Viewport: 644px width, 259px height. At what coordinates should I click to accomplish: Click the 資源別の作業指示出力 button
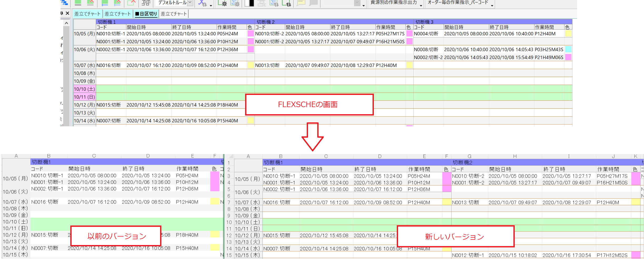coord(393,3)
